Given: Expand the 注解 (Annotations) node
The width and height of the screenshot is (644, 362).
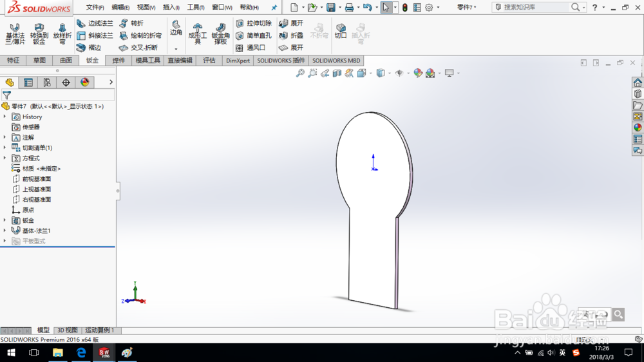Looking at the screenshot, I should tap(5, 137).
